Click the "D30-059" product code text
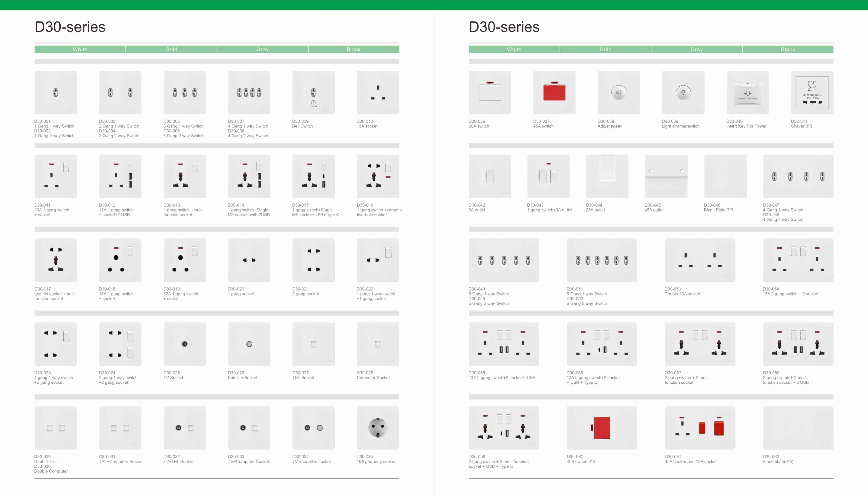Viewport: 868px width, 495px height. click(477, 457)
